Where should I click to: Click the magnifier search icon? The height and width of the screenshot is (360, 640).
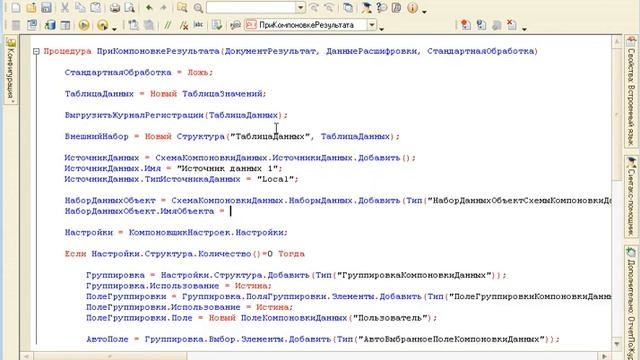click(198, 7)
